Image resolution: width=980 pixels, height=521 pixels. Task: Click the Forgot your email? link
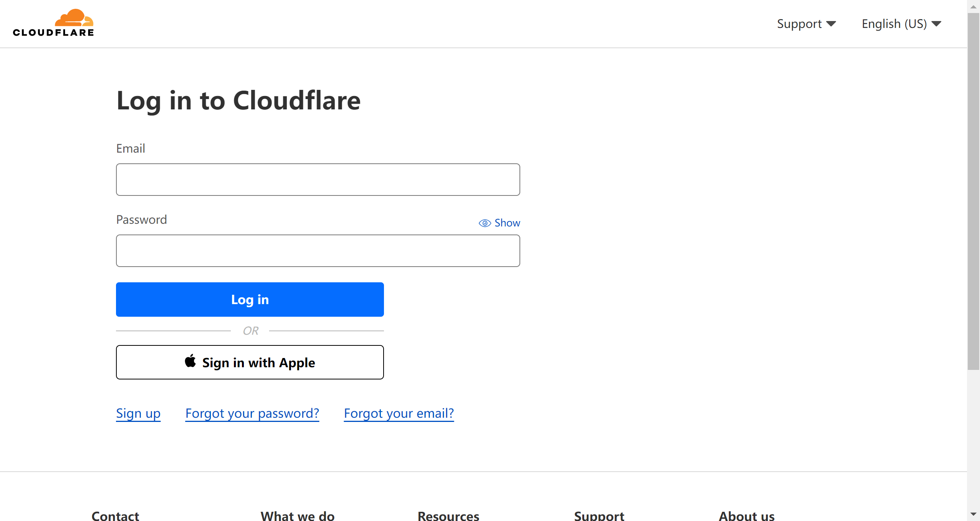pos(398,414)
